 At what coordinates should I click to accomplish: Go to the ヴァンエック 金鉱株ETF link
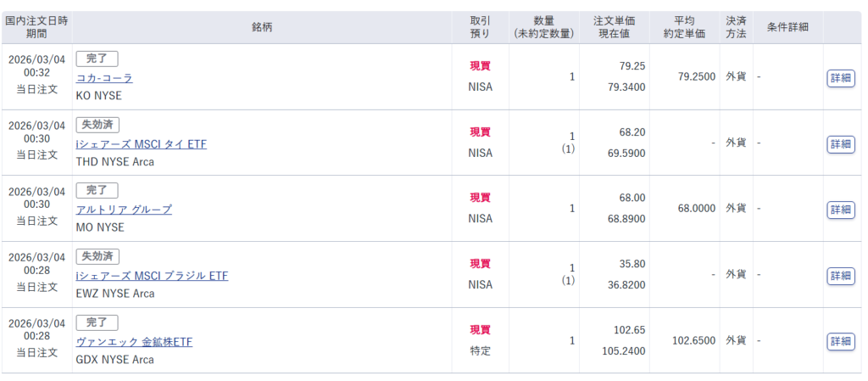pyautogui.click(x=134, y=342)
